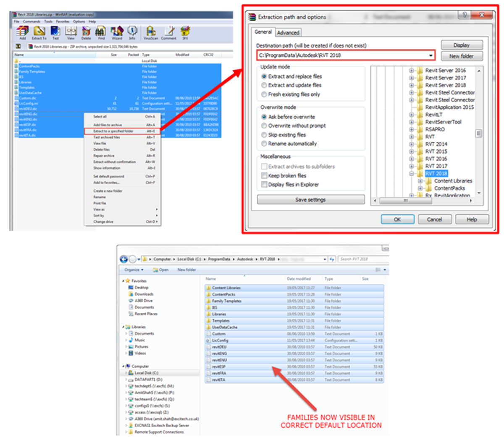Image resolution: width=504 pixels, height=441 pixels.
Task: Click the Search RVT 2018 box in Explorer
Action: 362,259
